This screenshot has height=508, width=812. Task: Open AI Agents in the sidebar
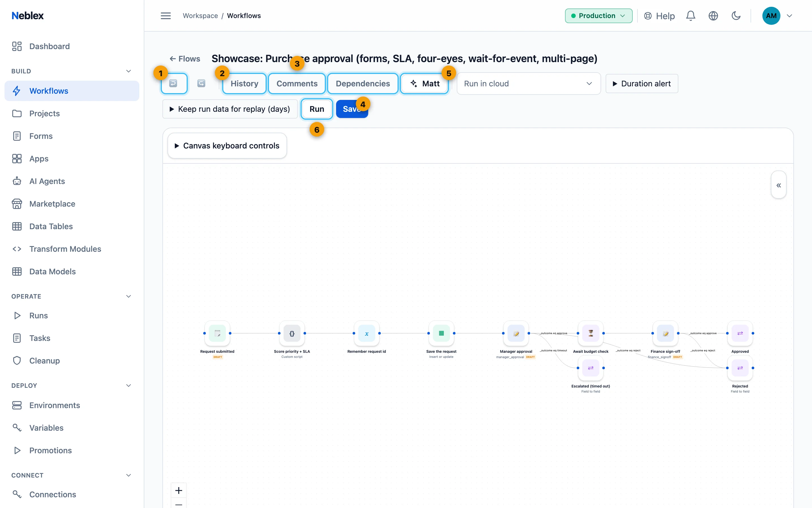[x=72, y=181]
